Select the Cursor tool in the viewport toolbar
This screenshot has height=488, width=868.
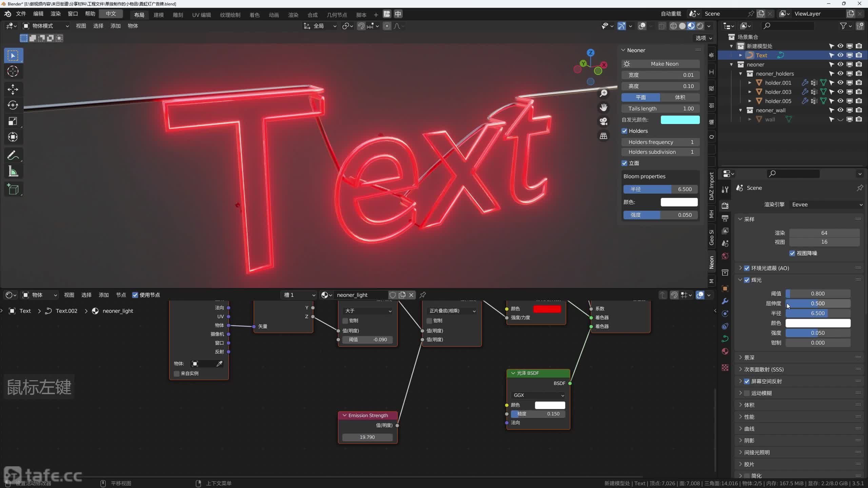[x=13, y=72]
